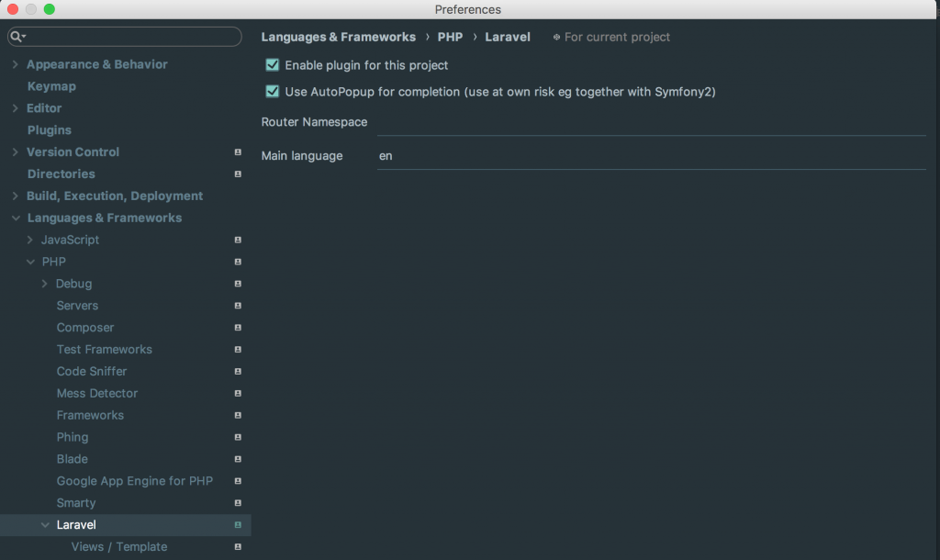Click project-level icon beside JavaScript
Screen dimensions: 940x560
click(238, 240)
